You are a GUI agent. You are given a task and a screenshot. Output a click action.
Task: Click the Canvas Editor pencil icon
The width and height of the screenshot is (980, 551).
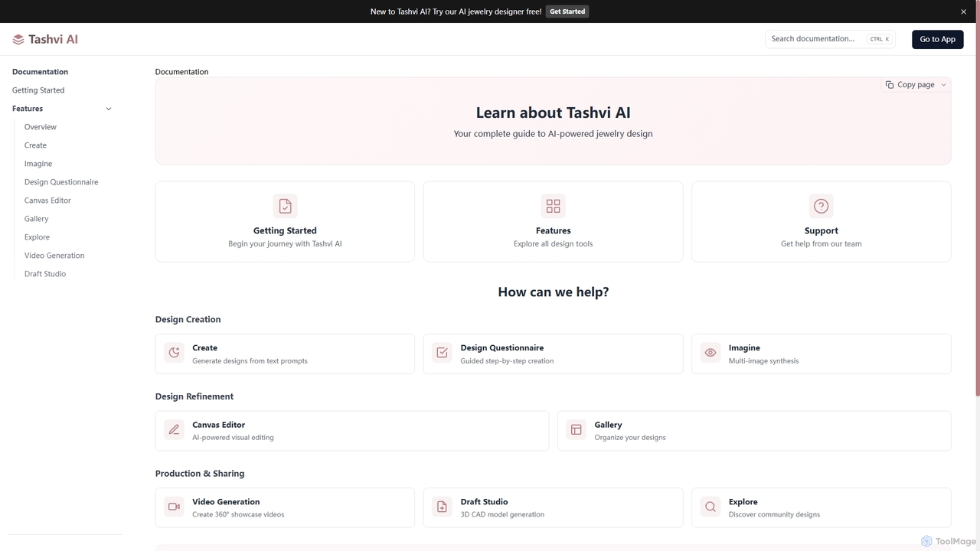(x=175, y=430)
